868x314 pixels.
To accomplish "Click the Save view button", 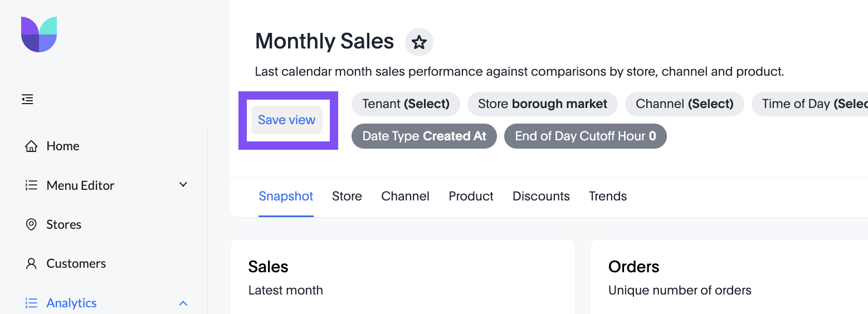I will click(x=287, y=120).
